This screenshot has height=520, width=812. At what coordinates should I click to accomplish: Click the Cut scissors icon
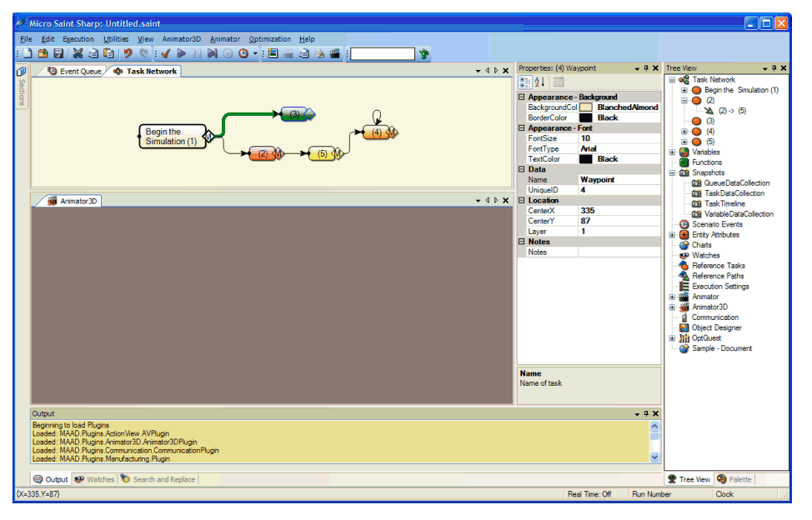[78, 53]
